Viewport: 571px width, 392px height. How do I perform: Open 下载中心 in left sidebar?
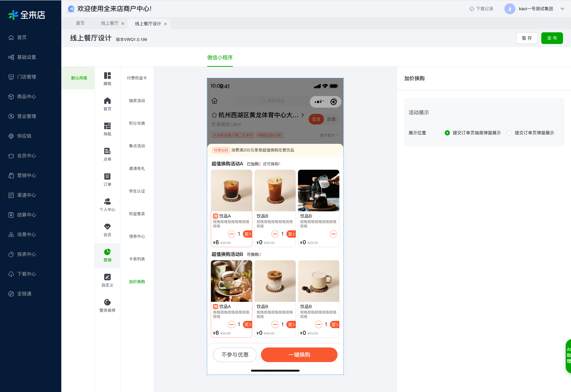[x=22, y=274]
